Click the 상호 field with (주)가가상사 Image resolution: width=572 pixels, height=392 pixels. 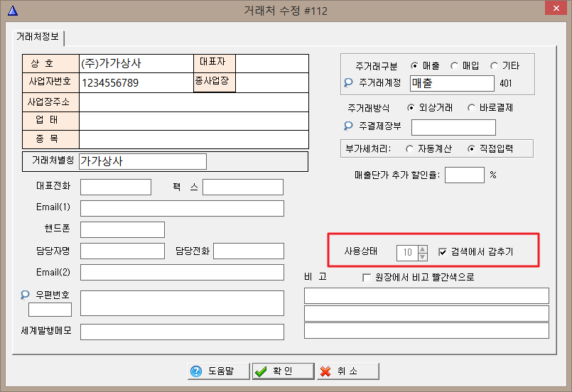136,63
